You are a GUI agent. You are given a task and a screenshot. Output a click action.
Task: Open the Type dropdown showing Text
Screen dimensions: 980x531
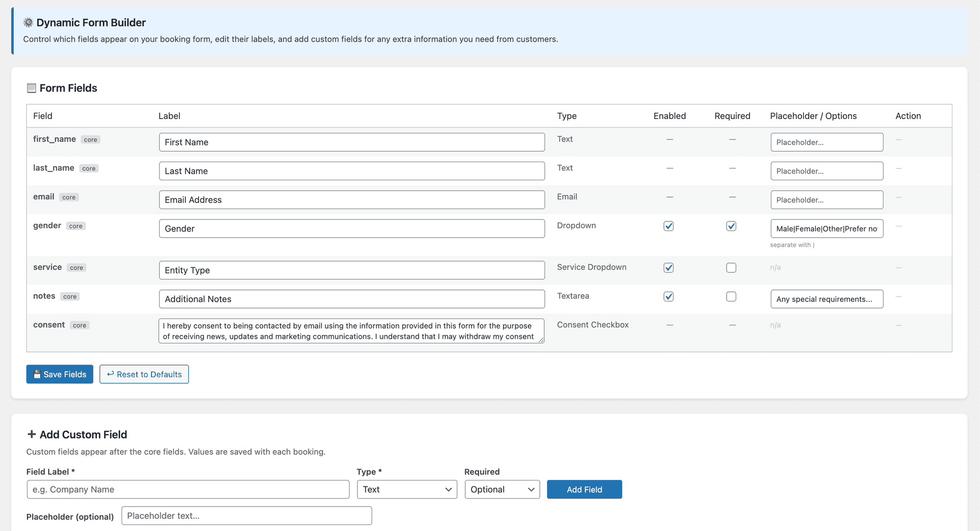(x=407, y=489)
